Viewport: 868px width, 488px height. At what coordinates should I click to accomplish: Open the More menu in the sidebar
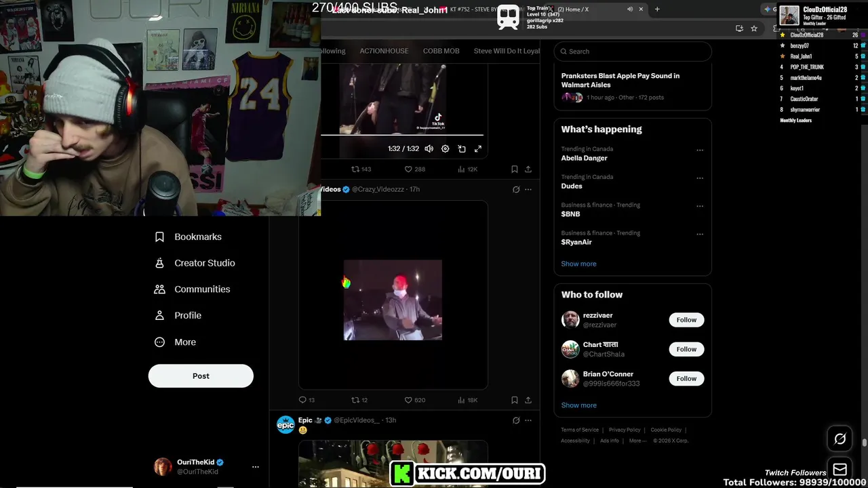[176, 342]
